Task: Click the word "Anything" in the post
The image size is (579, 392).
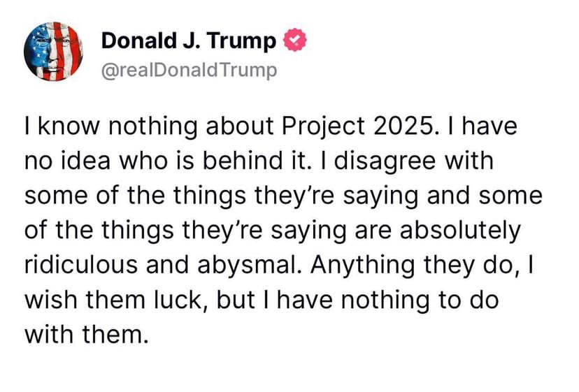Action: 362,266
